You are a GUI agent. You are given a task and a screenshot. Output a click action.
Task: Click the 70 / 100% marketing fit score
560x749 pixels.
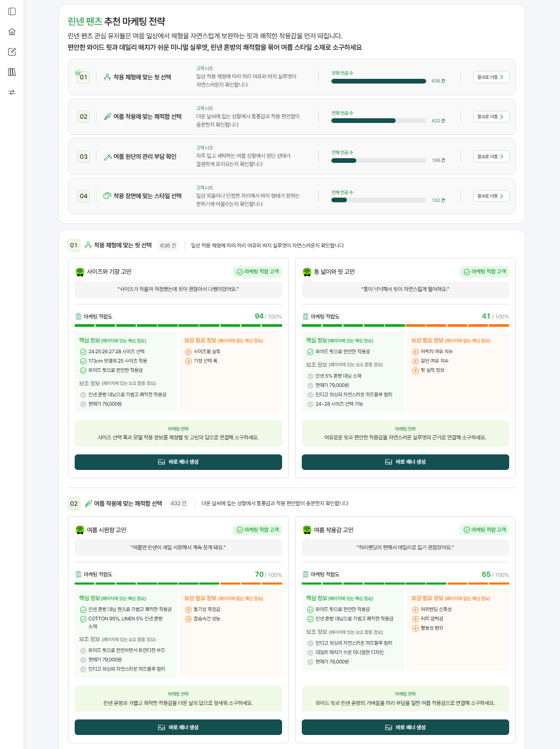tap(268, 574)
